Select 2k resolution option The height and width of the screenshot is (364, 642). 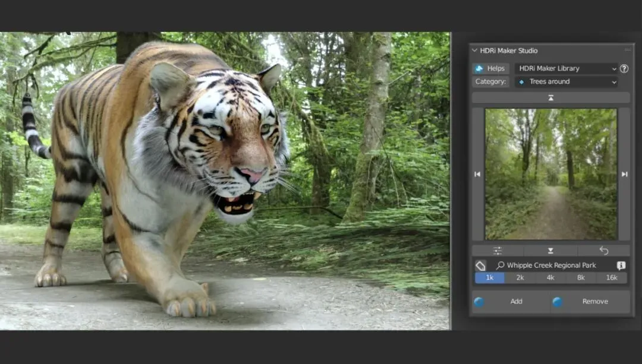(520, 278)
